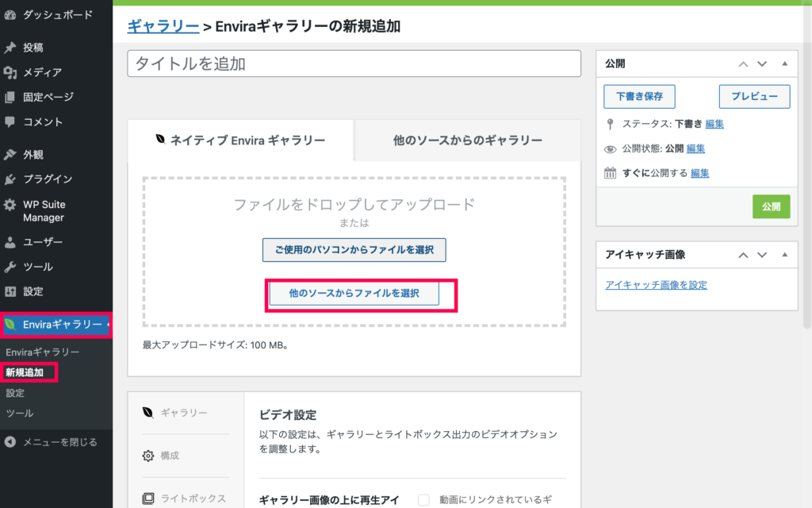Image resolution: width=812 pixels, height=508 pixels.
Task: Focus the タイトルを追加 title field
Action: [354, 63]
